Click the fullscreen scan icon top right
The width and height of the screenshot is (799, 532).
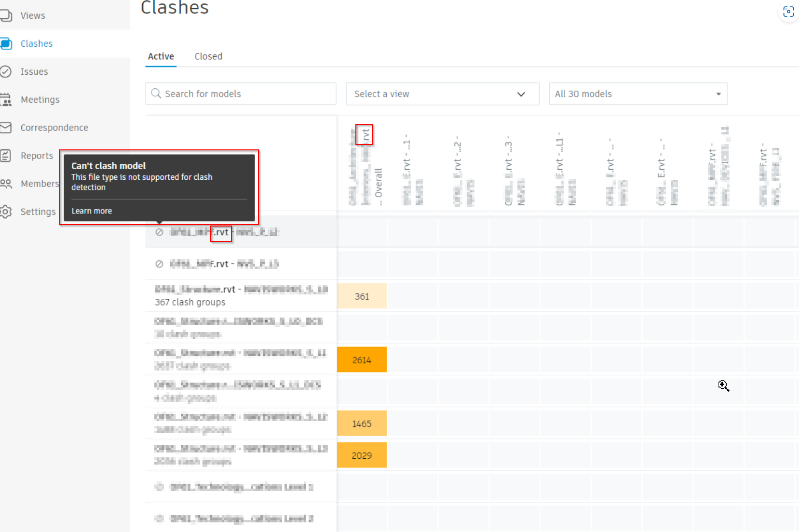tap(788, 12)
